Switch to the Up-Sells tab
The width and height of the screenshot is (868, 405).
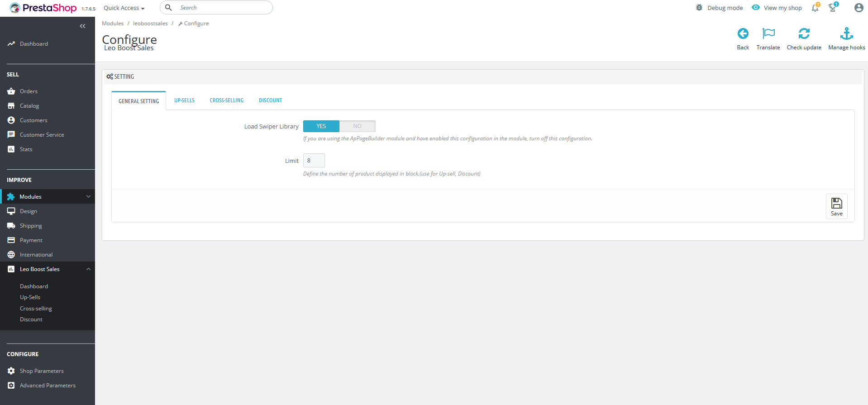pos(184,100)
